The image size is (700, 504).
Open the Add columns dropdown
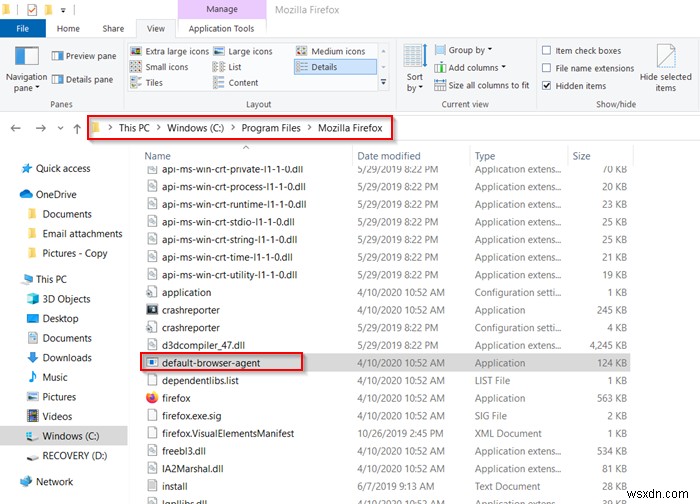pyautogui.click(x=470, y=68)
